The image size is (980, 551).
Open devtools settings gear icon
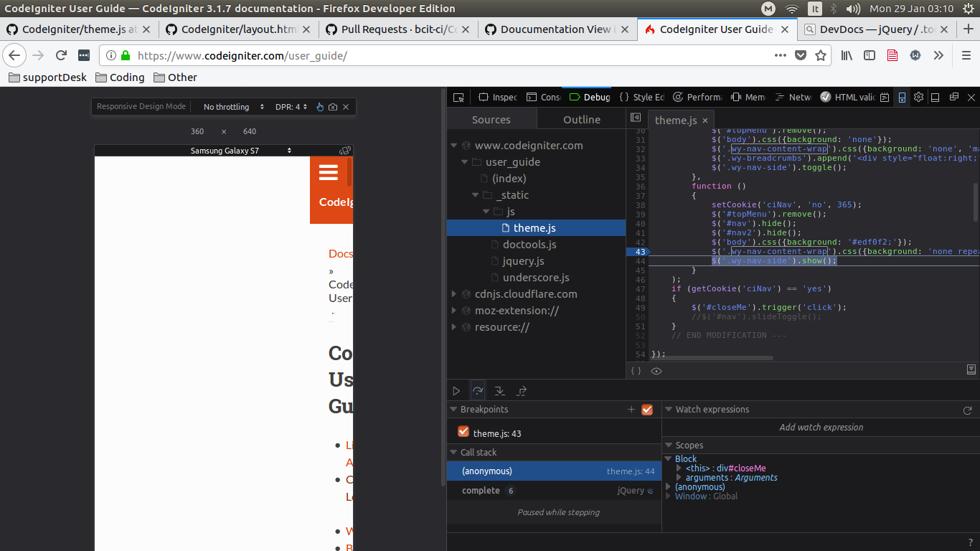[x=918, y=97]
